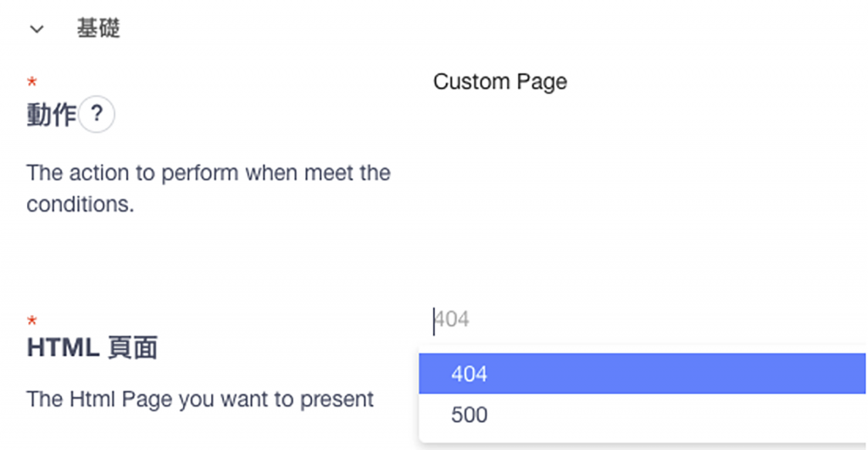Viewport: 868px width, 450px height.
Task: Click the word 'conditions.' in action description
Action: click(x=80, y=204)
